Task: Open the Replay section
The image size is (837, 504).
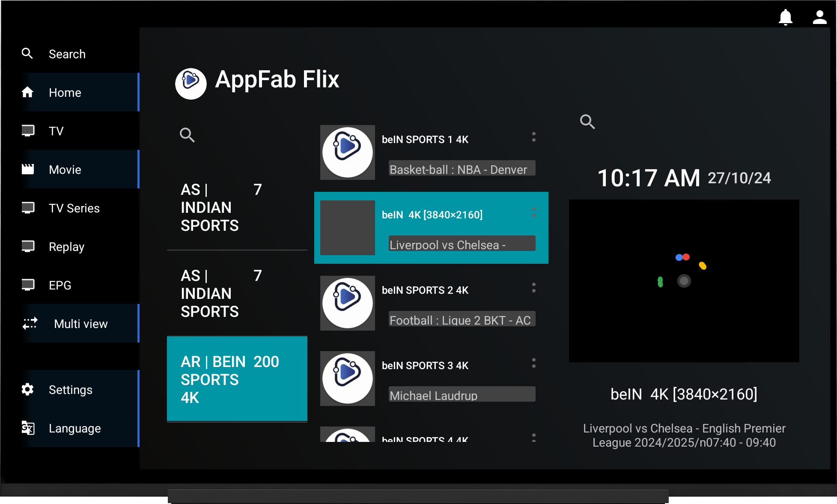Action: [80, 246]
